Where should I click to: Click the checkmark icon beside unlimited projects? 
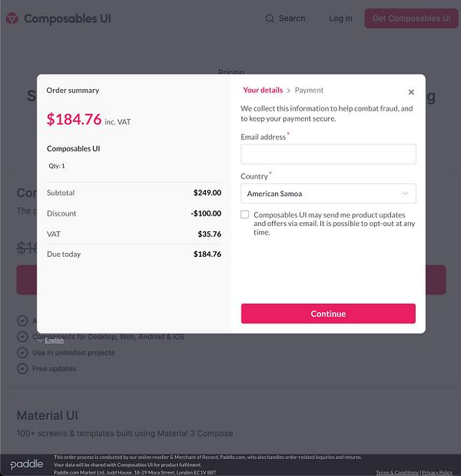pos(22,352)
